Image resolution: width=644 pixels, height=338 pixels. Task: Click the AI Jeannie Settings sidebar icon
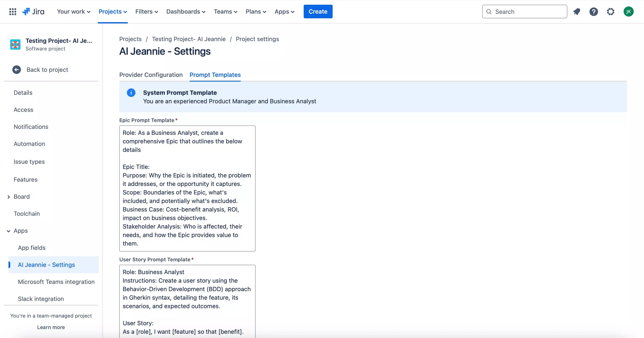[x=46, y=264]
